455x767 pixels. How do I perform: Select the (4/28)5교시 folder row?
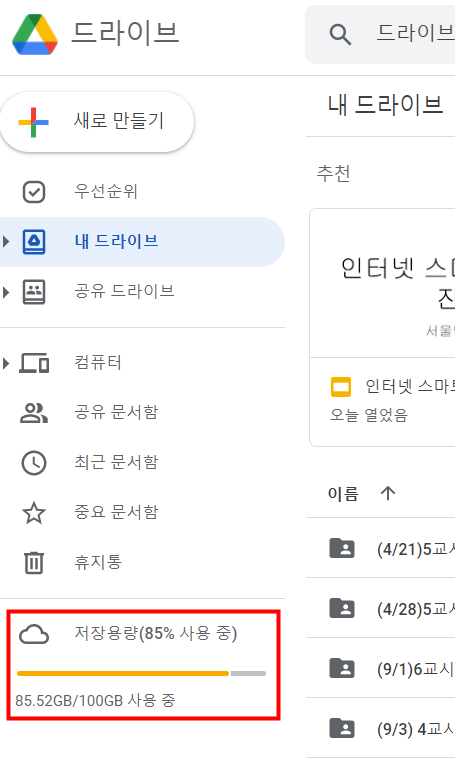point(381,609)
